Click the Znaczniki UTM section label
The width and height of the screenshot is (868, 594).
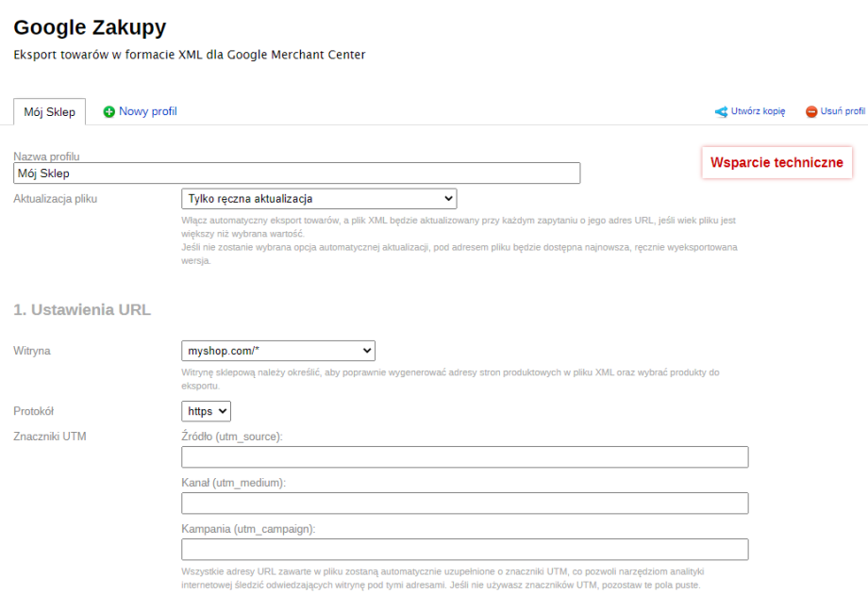tap(52, 436)
